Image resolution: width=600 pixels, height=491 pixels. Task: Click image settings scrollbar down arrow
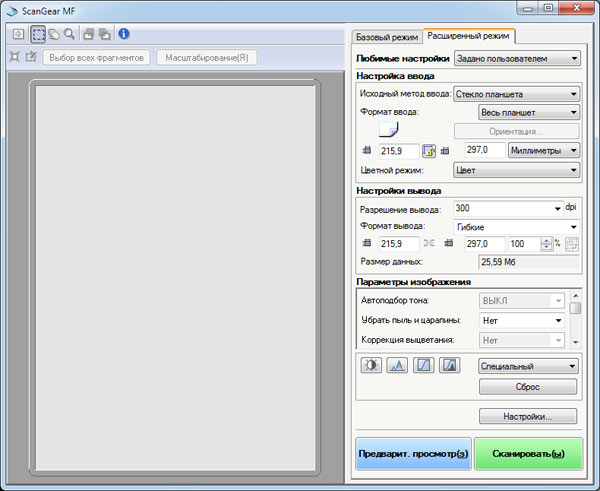pyautogui.click(x=576, y=343)
